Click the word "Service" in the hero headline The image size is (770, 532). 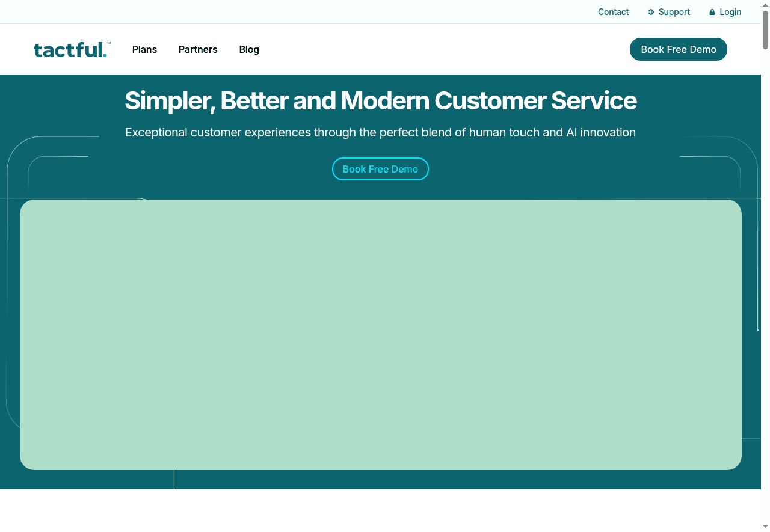(x=593, y=100)
